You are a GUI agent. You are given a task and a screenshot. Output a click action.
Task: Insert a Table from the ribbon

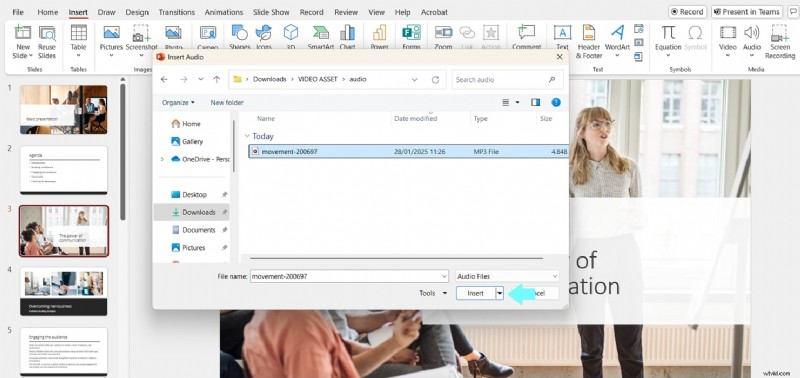tap(79, 41)
